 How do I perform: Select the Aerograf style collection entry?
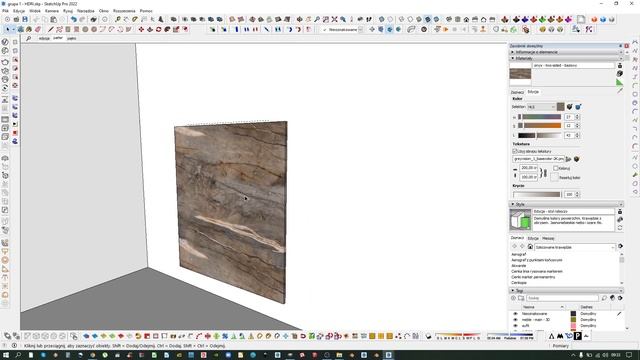(519, 254)
